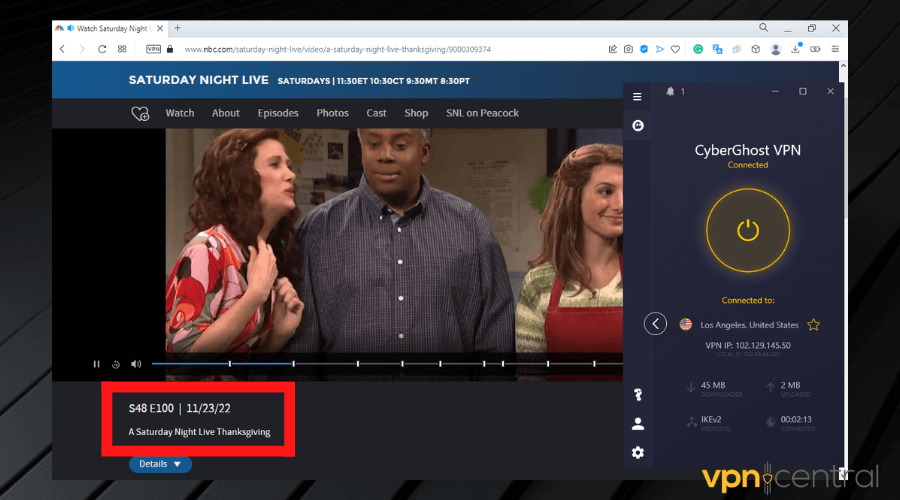Open the Cast menu item

(377, 113)
